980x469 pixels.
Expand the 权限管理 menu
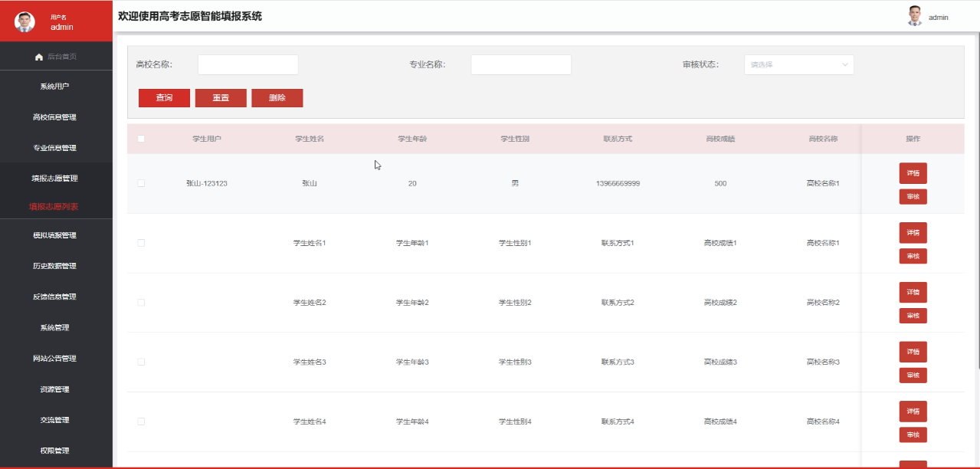[x=56, y=451]
